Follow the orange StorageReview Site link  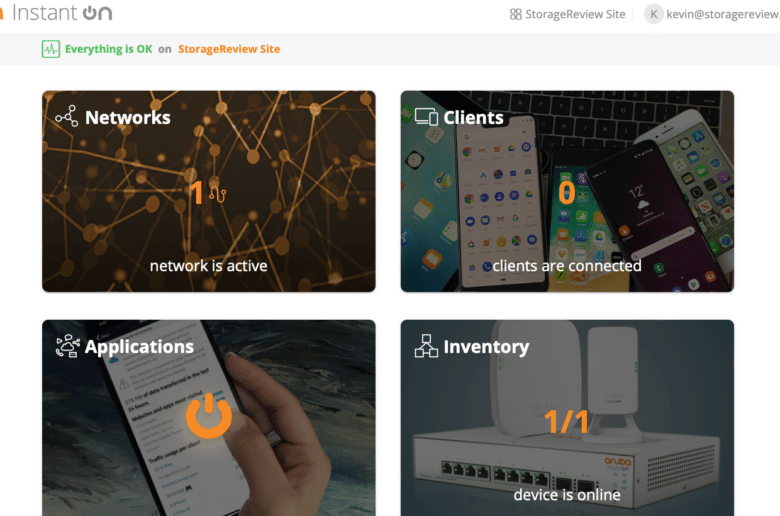click(229, 49)
